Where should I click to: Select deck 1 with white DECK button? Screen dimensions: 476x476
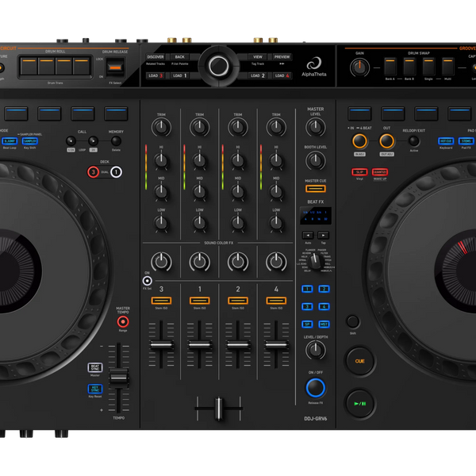(x=116, y=172)
